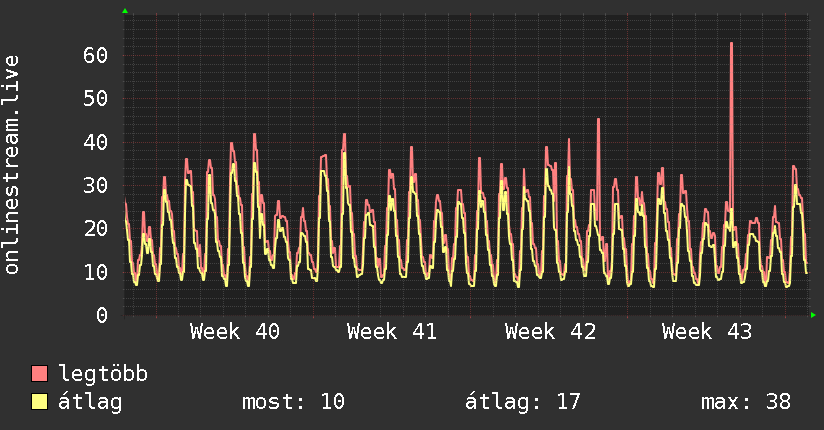
Task: Click the Week 43 axis label
Action: click(707, 332)
